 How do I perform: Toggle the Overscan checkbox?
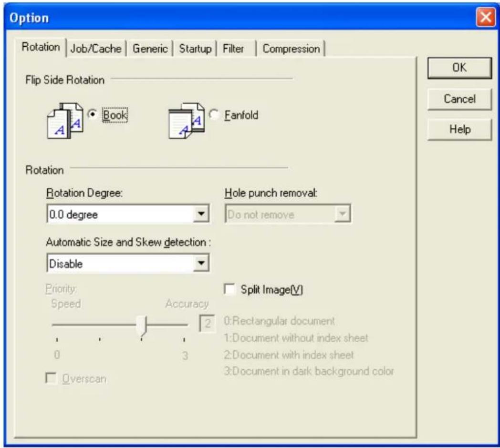[51, 378]
